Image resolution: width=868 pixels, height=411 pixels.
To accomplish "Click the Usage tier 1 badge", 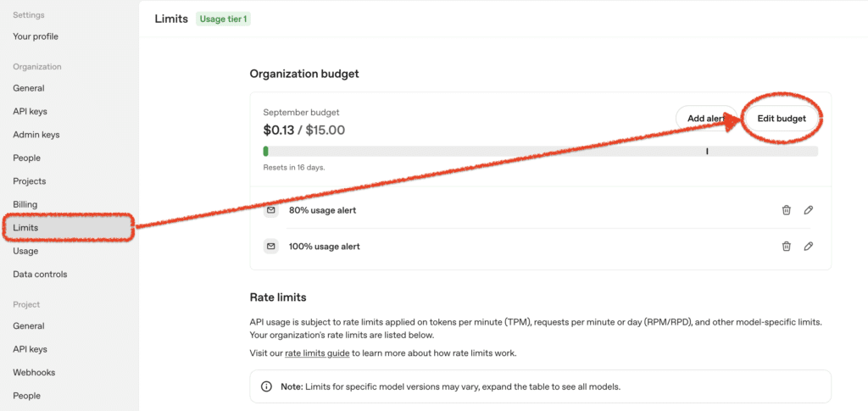I will [223, 19].
